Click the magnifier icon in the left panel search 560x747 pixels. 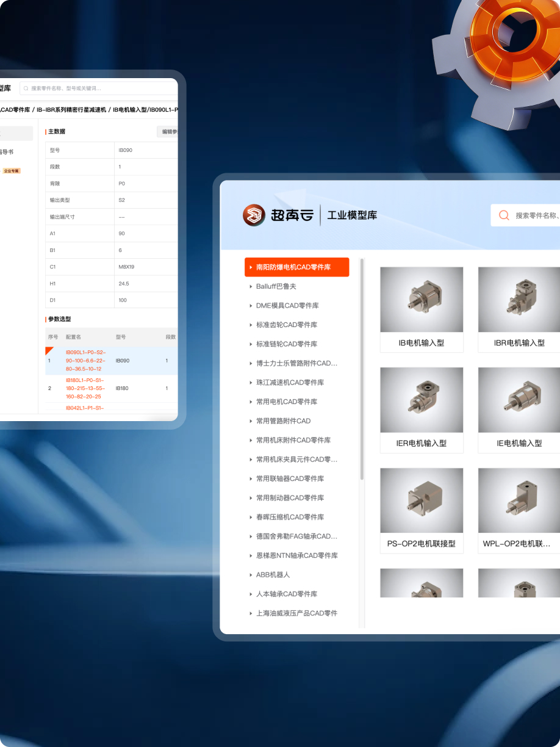pyautogui.click(x=26, y=88)
